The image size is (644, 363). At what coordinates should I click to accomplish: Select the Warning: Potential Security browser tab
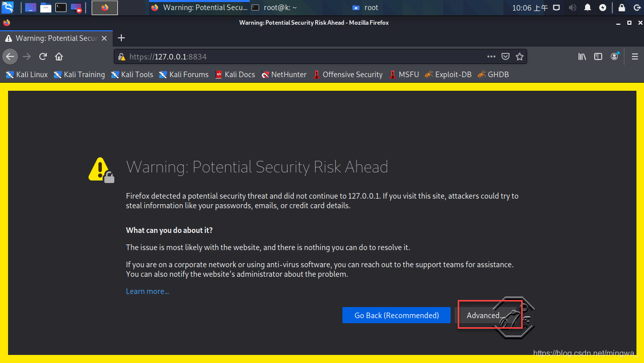tap(56, 38)
